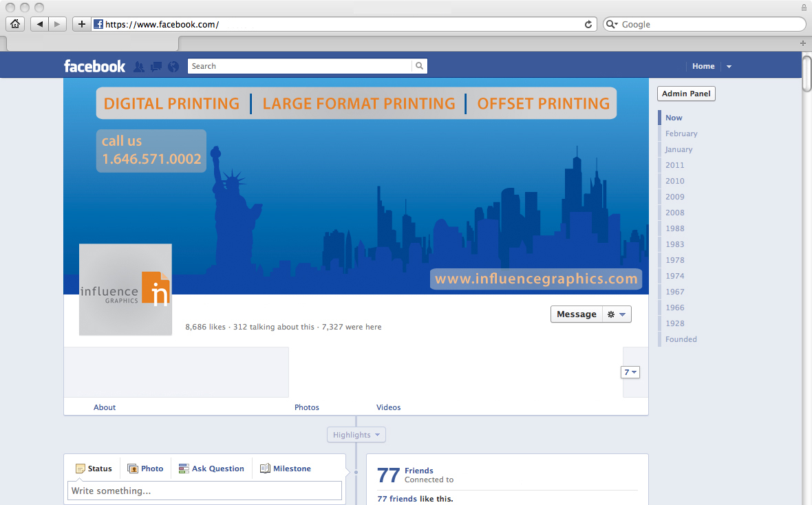Open the Videos section

pos(388,407)
